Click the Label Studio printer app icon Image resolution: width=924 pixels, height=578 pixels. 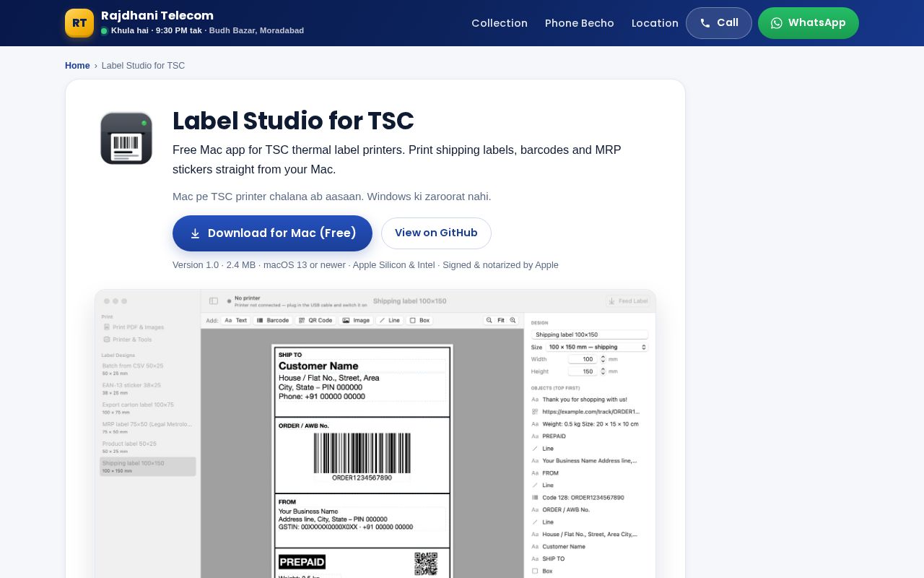click(x=126, y=138)
